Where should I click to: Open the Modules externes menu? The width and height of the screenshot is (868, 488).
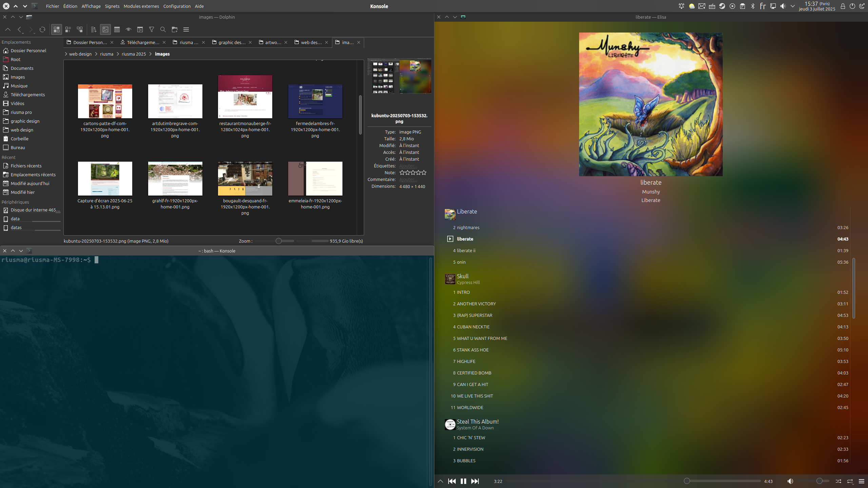pyautogui.click(x=141, y=6)
